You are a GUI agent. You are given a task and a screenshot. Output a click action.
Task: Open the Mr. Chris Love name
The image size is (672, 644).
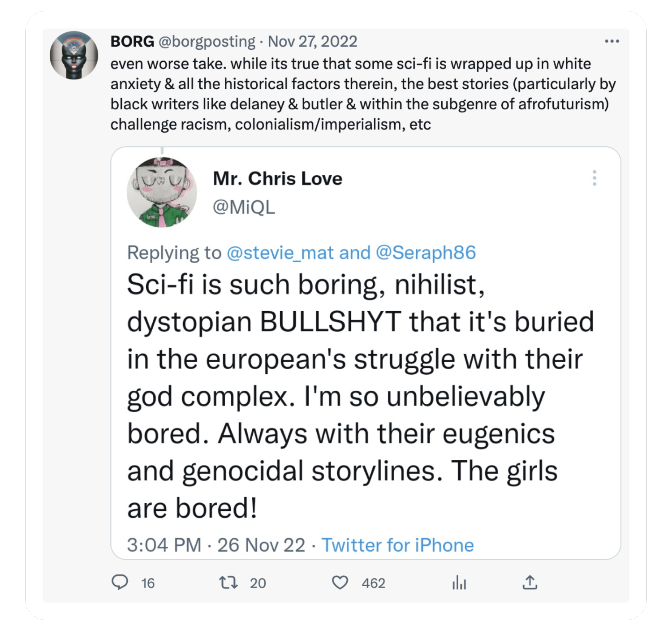278,178
